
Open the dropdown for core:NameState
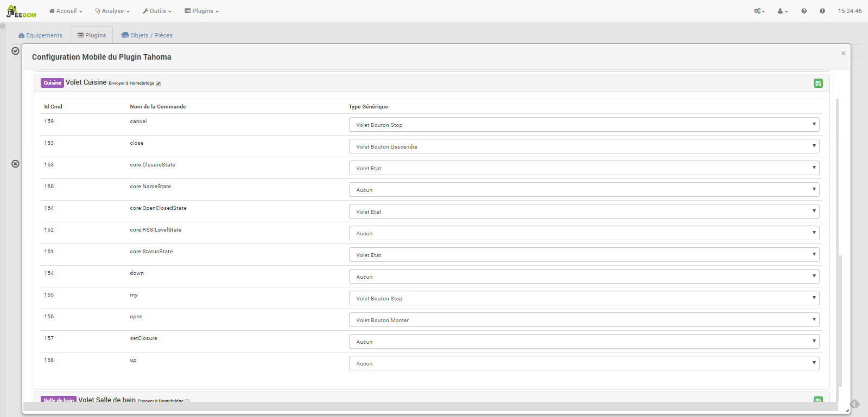pos(584,190)
